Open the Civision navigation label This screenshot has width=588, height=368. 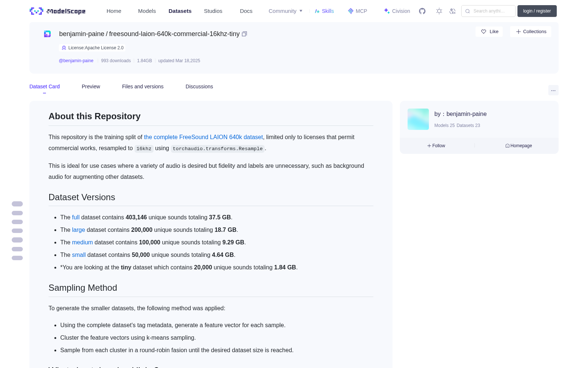(x=401, y=11)
